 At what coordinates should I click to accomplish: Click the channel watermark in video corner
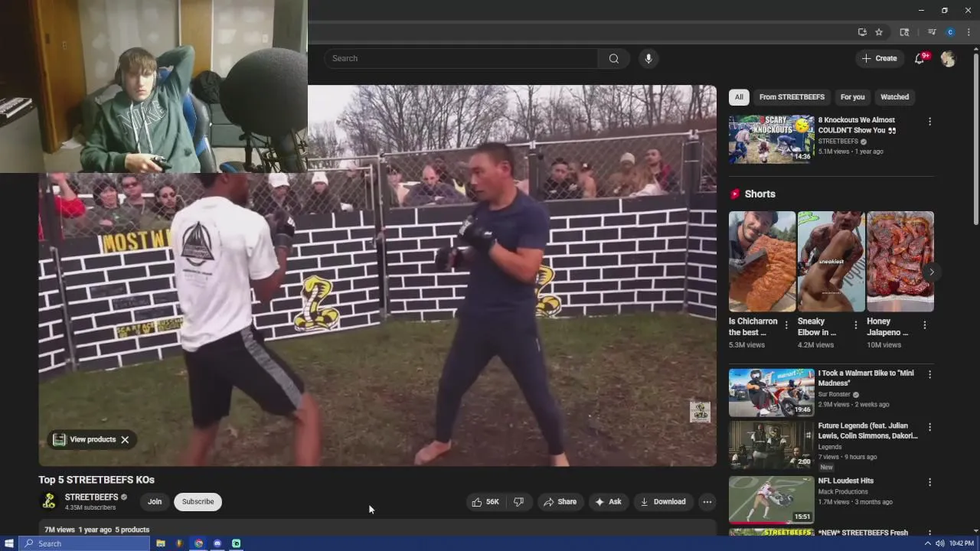click(x=700, y=412)
